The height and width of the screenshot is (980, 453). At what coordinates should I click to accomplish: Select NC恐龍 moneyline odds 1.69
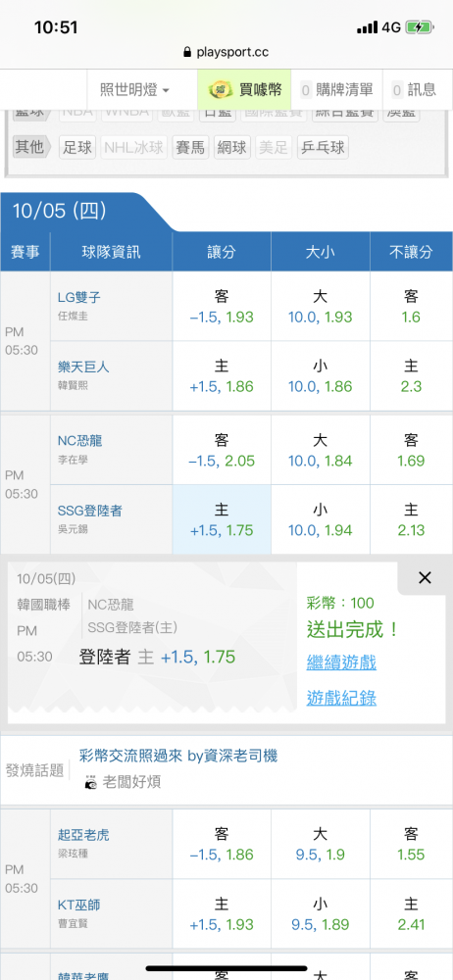pos(411,450)
